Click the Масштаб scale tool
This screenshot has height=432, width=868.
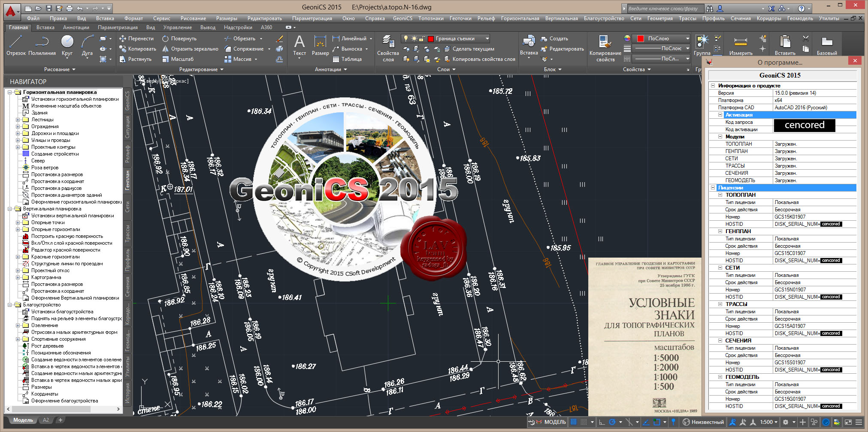pos(178,59)
